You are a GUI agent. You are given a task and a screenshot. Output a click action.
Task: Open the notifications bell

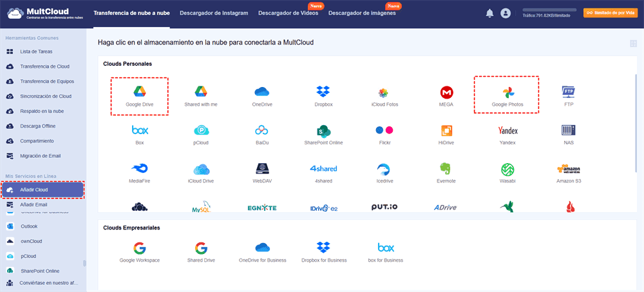tap(489, 13)
